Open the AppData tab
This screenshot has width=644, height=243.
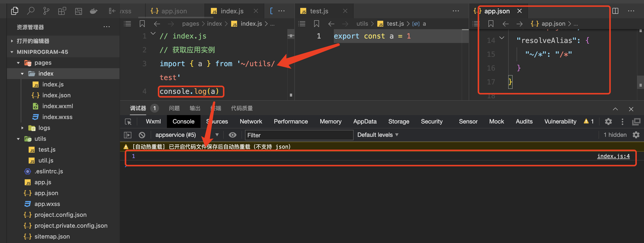pos(365,121)
